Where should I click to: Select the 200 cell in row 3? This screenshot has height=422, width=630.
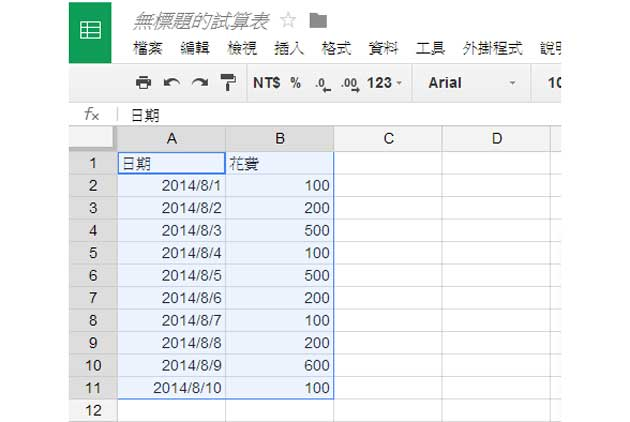point(280,208)
